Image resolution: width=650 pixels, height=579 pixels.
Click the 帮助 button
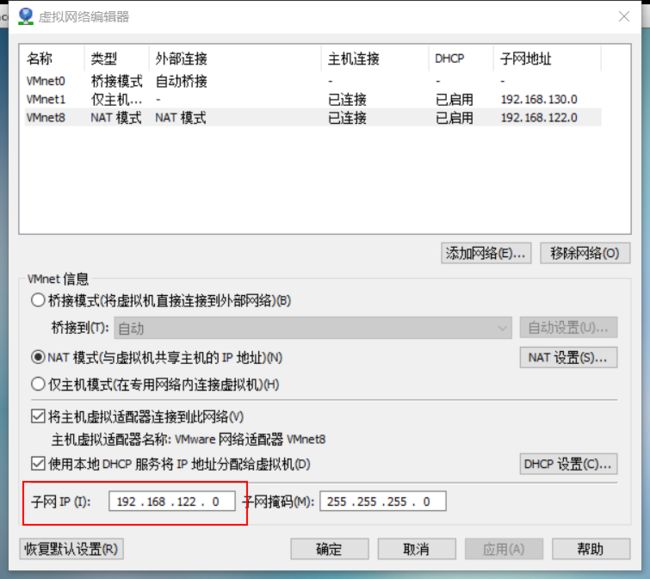pyautogui.click(x=591, y=549)
